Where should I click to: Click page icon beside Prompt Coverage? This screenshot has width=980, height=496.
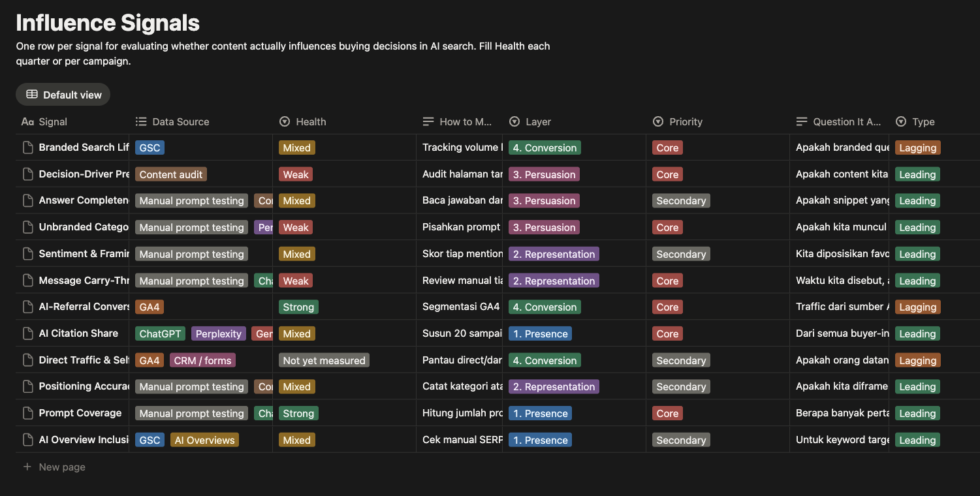(27, 413)
